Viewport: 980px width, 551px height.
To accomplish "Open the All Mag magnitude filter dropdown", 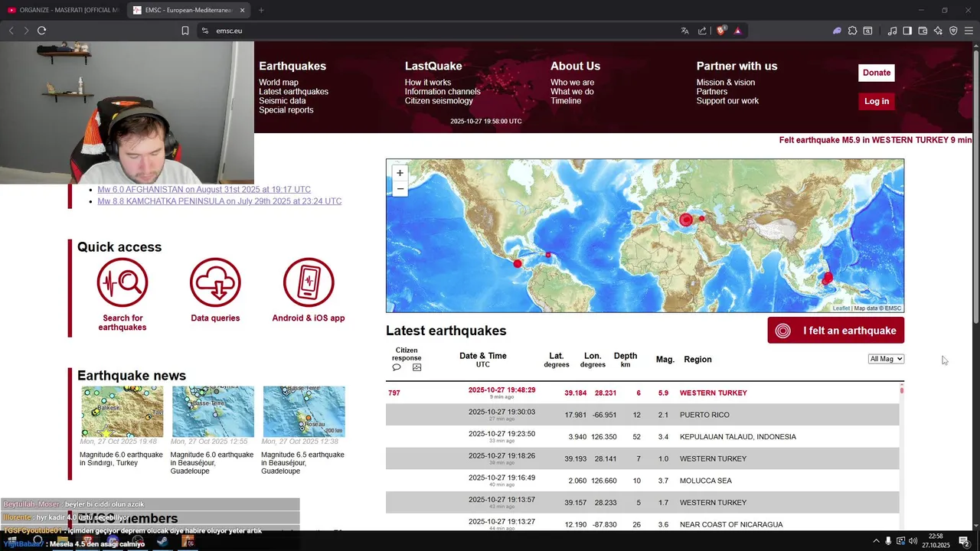I will [886, 359].
